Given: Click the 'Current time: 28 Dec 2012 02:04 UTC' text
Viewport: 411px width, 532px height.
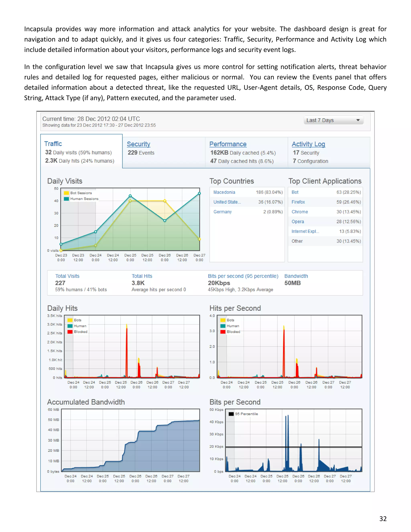Looking at the screenshot, I should 91,119.
